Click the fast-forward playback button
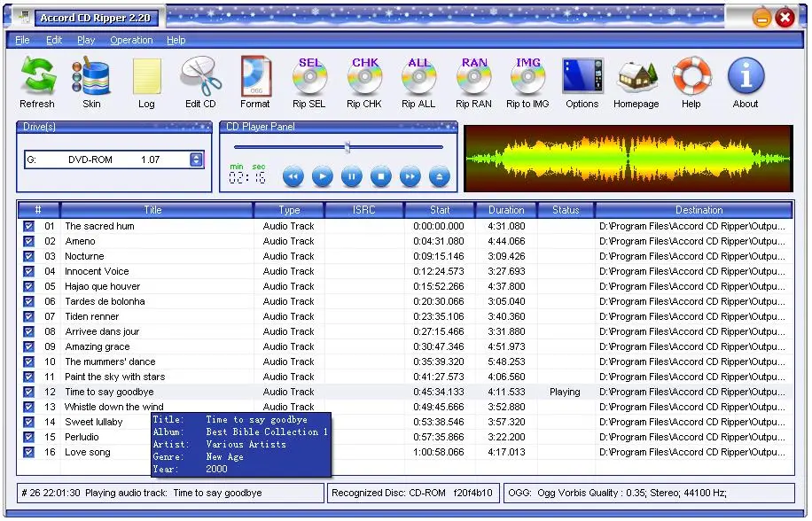Screen dimensions: 812x521 (x=410, y=176)
